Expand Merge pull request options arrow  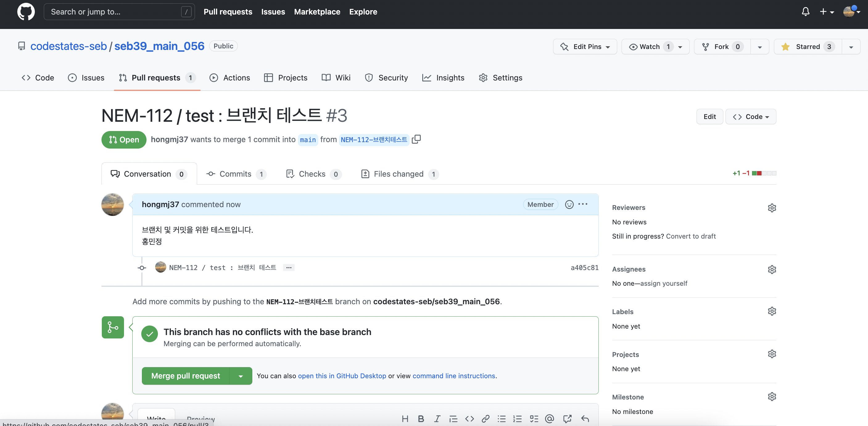[x=241, y=376]
